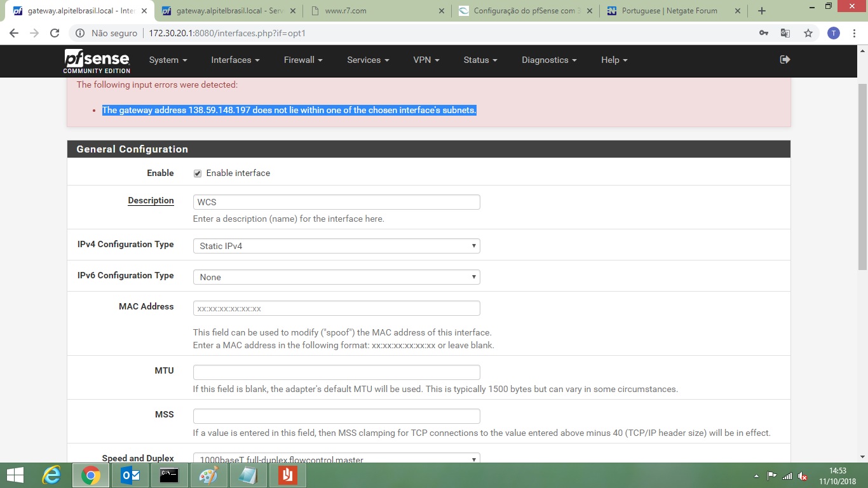Screen dimensions: 868x488
Task: Click the pfSense Community Edition logo
Action: pos(97,61)
